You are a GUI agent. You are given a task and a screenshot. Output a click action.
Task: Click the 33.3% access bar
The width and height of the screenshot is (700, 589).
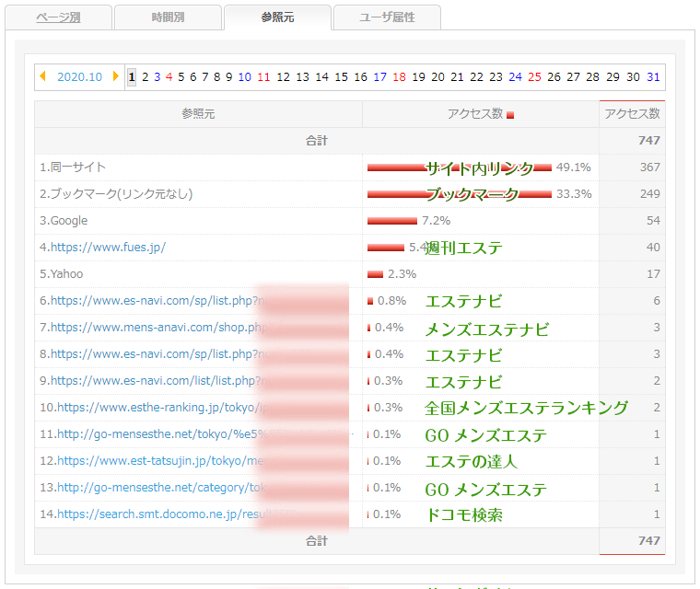[460, 194]
